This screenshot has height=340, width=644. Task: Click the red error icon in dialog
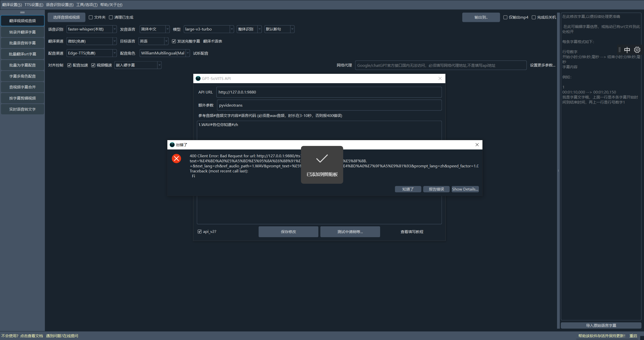coord(176,159)
